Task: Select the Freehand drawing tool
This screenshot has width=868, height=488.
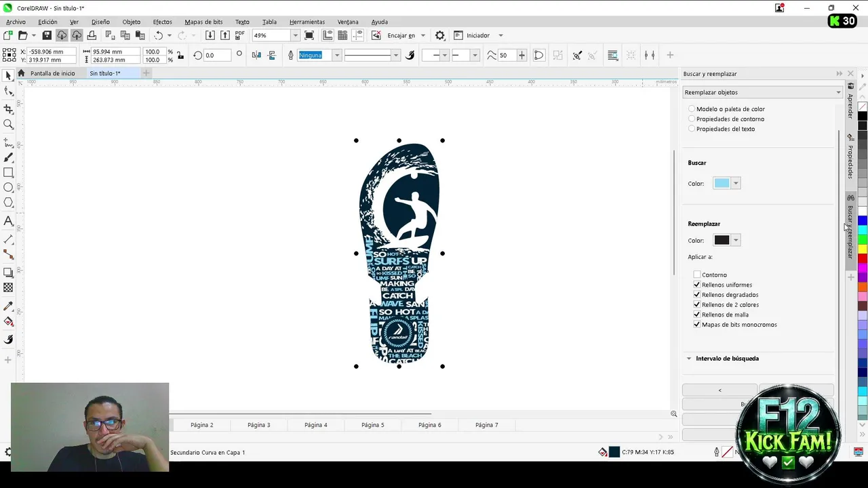Action: pos(8,143)
